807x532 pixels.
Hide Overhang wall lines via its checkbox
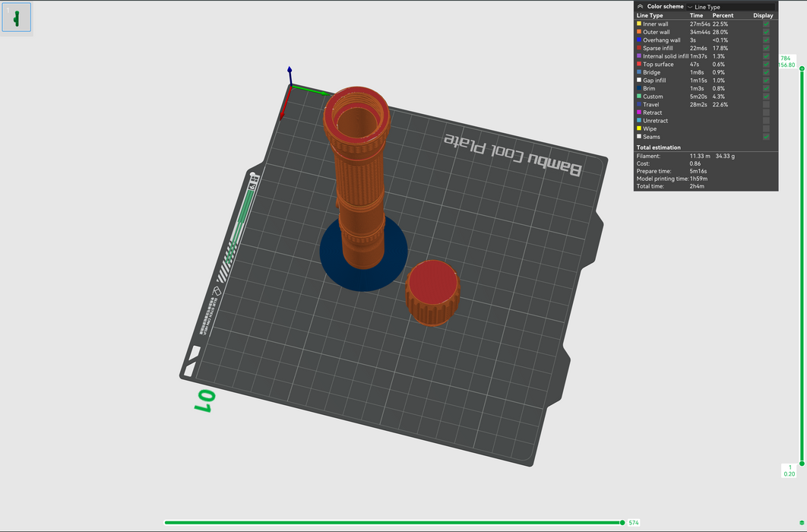click(766, 40)
